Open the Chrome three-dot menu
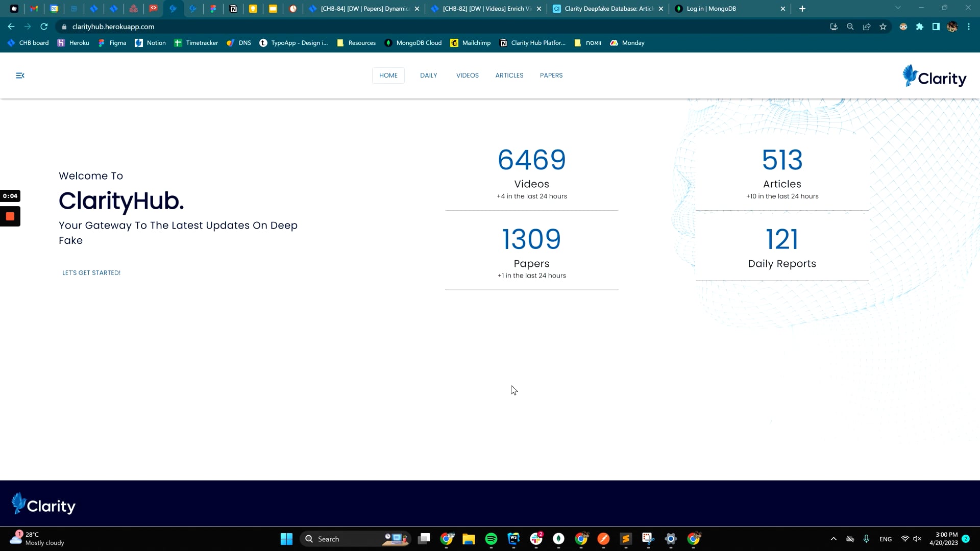Screen dimensions: 980x551 tap(969, 27)
